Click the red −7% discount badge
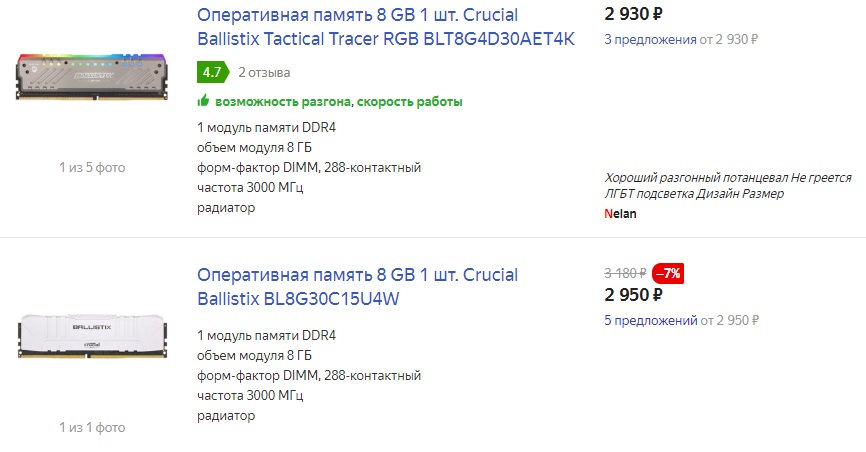 (x=667, y=273)
